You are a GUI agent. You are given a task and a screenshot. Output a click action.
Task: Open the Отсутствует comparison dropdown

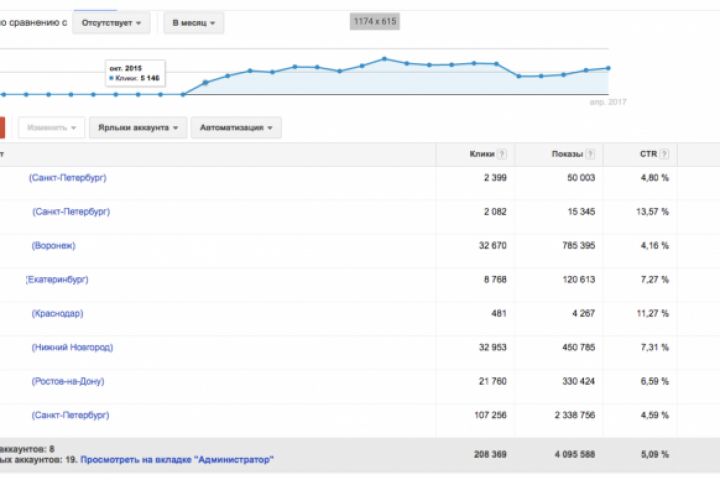pyautogui.click(x=111, y=23)
